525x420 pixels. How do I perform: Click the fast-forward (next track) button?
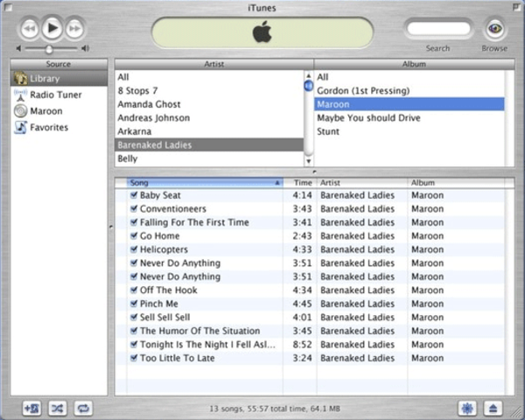74,29
